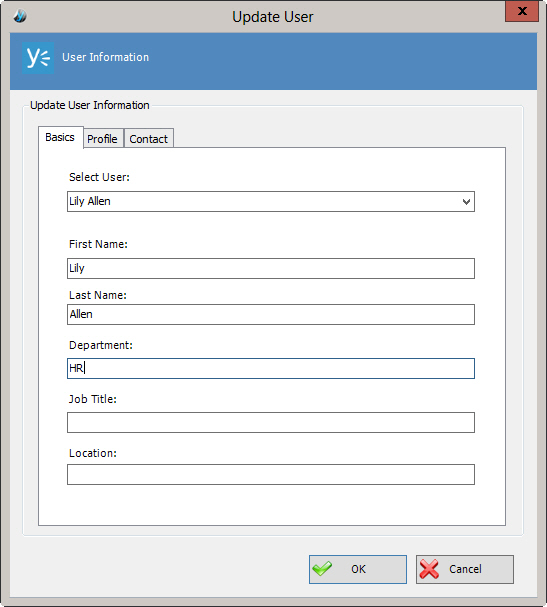Viewport: 547px width, 607px height.
Task: Click into the Department field with HR
Action: (x=271, y=368)
